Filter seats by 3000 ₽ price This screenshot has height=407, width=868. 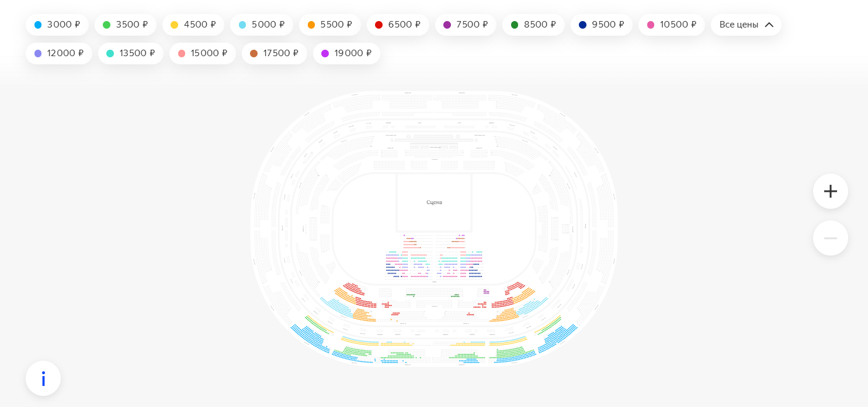tap(57, 25)
